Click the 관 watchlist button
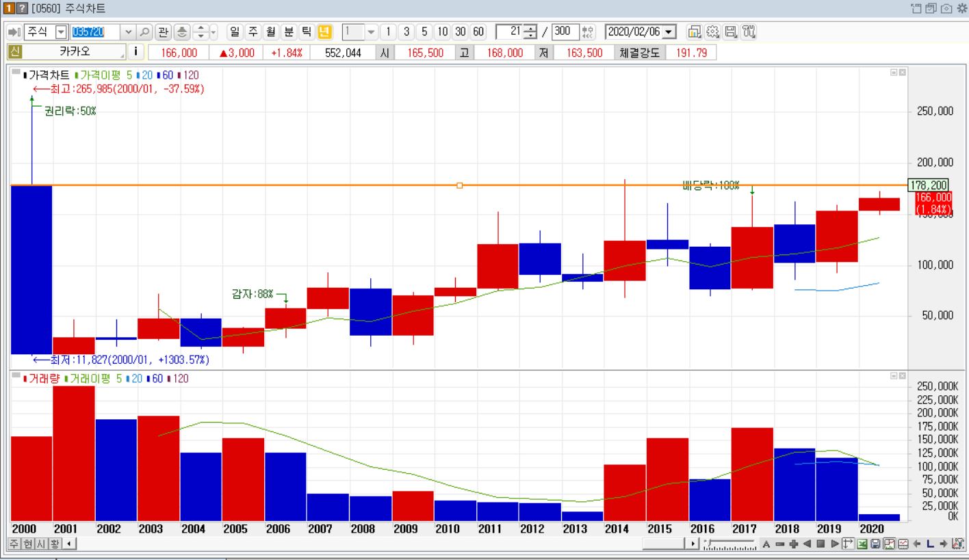Screen dimensions: 969x560 [x=163, y=32]
